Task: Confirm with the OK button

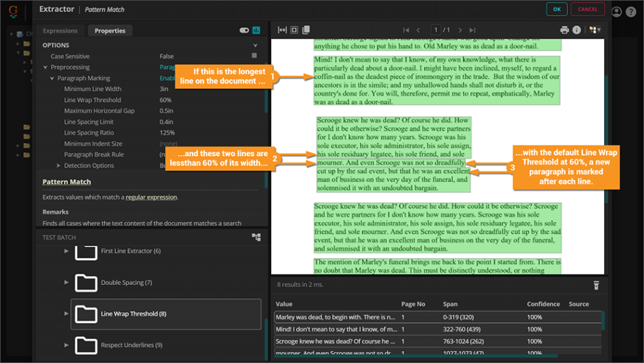Action: point(557,9)
